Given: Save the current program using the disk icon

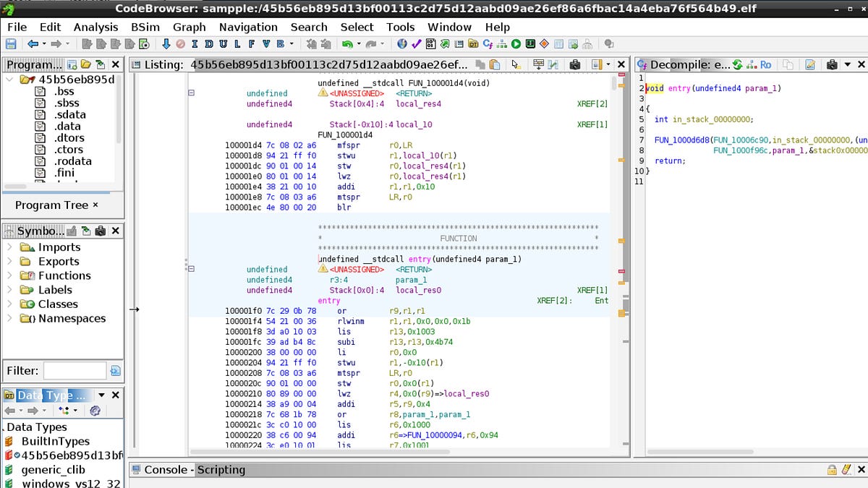Looking at the screenshot, I should click(10, 43).
